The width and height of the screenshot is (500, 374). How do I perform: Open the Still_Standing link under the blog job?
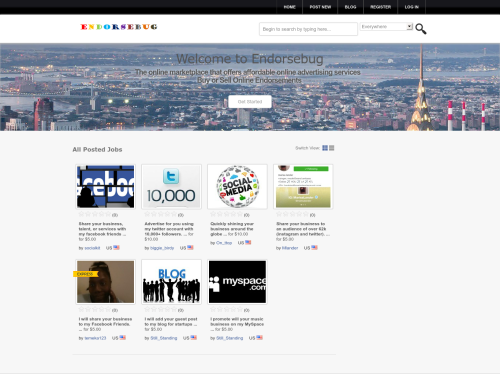[x=164, y=338]
